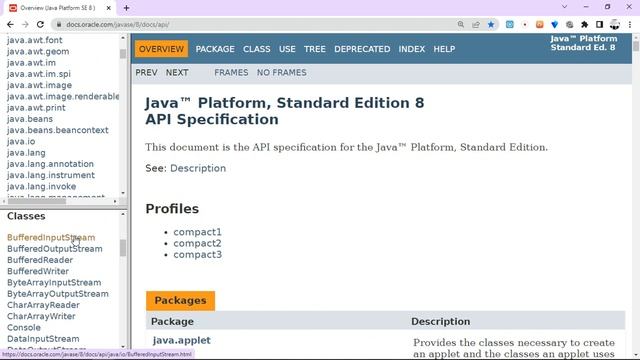
Task: Open the PACKAGE navigation item
Action: coord(215,49)
